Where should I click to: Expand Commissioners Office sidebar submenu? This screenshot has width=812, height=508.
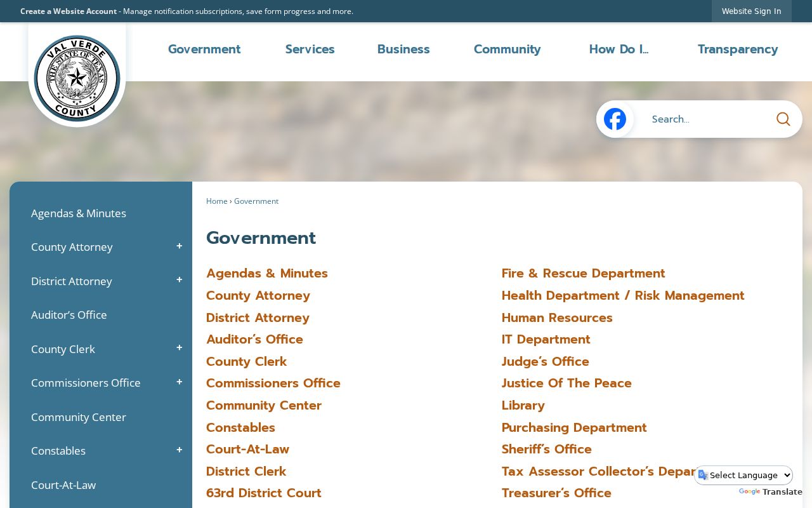click(x=180, y=383)
